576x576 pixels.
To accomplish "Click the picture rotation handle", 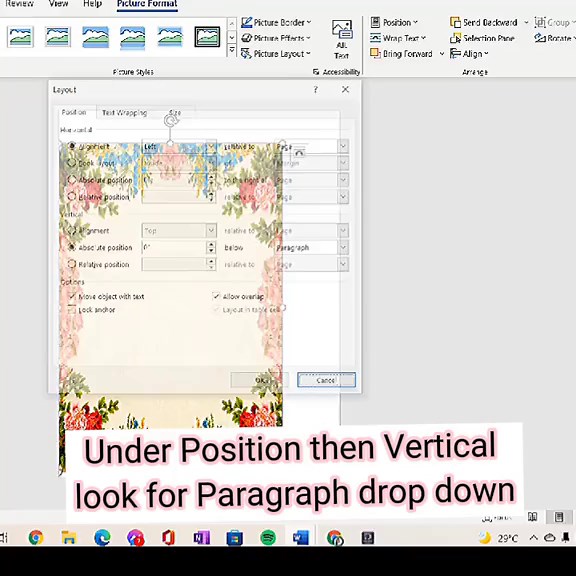I will pos(170,120).
